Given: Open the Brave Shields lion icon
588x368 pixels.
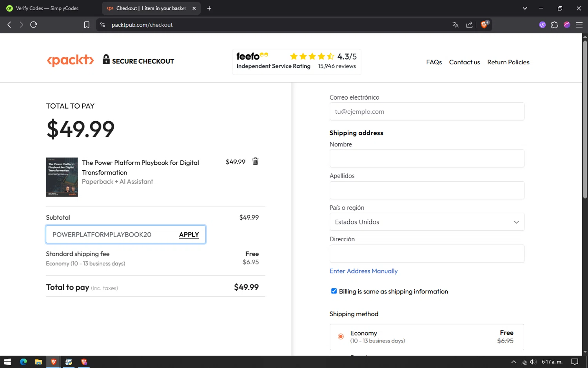Looking at the screenshot, I should pos(485,24).
